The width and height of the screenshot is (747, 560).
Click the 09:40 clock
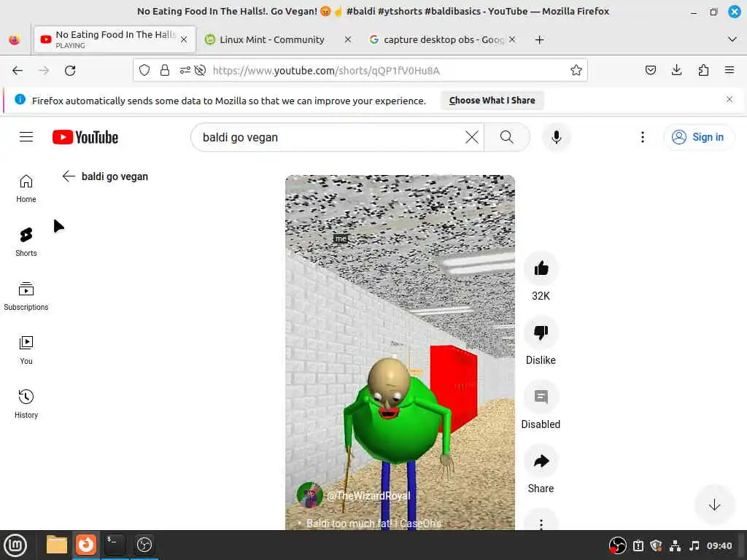(719, 545)
